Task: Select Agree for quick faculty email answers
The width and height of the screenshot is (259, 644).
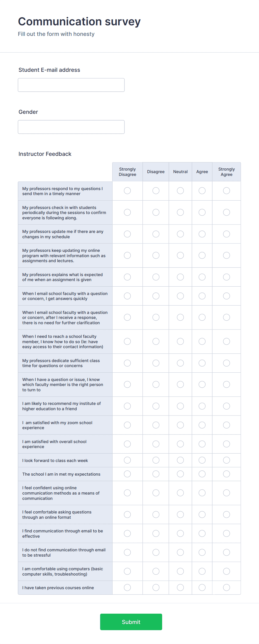Action: (202, 296)
